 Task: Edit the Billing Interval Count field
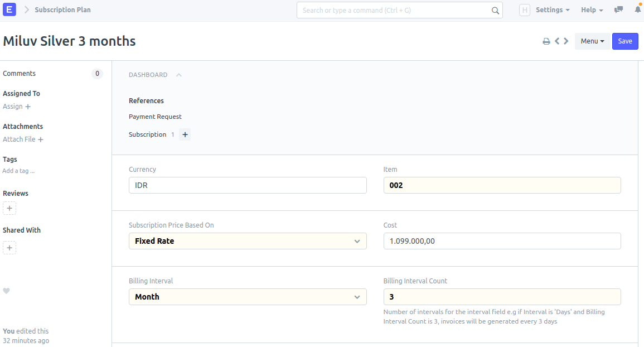502,297
